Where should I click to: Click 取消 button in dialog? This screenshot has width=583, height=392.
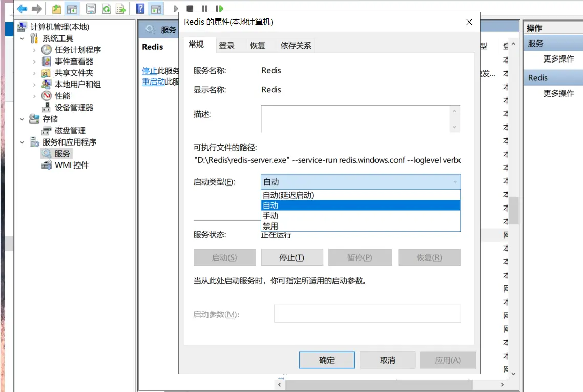pos(387,360)
